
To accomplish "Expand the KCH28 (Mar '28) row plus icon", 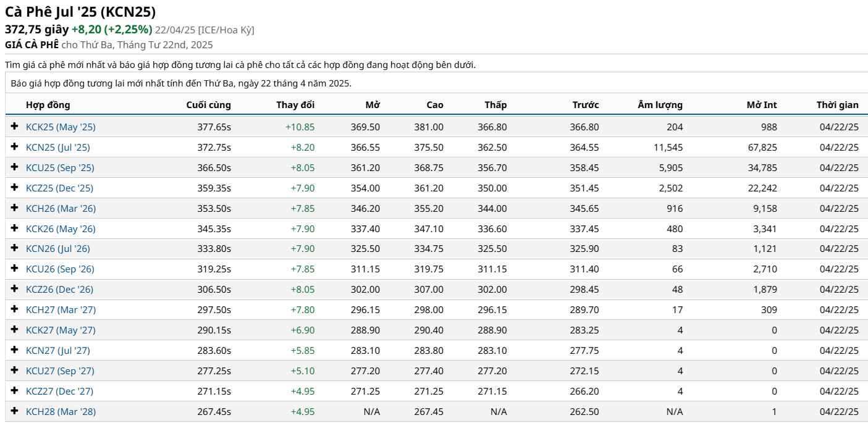I will [15, 411].
